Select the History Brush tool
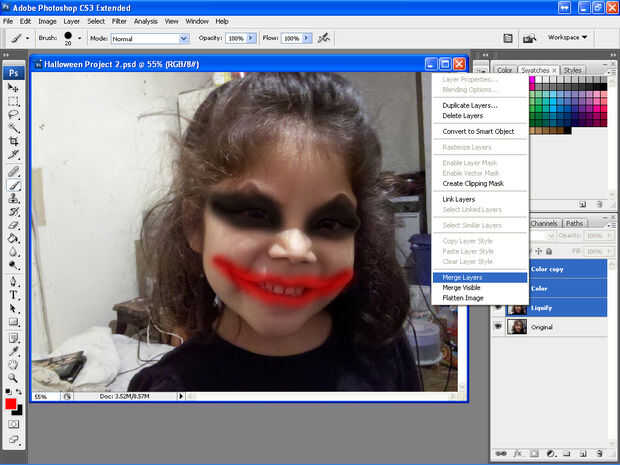Viewport: 620px width, 465px height. pyautogui.click(x=13, y=212)
